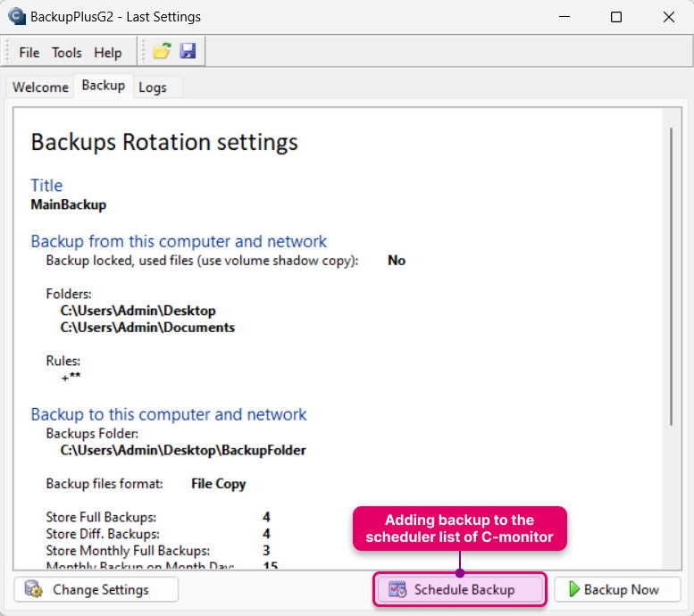694x616 pixels.
Task: Click 'Backup to this computer and network' heading
Action: (x=169, y=414)
